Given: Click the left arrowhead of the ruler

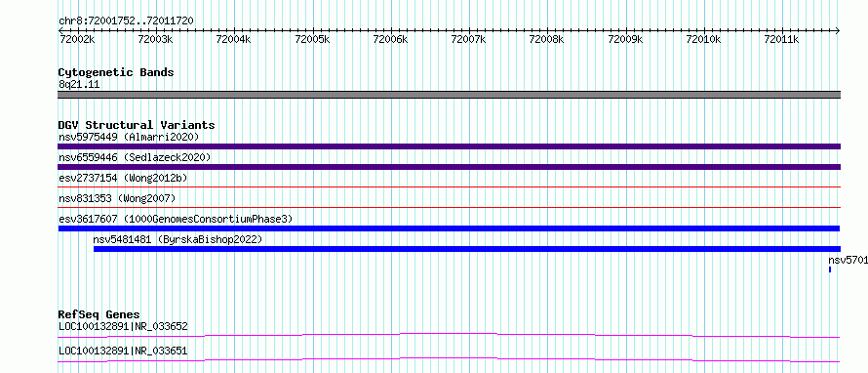Looking at the screenshot, I should click(x=60, y=30).
